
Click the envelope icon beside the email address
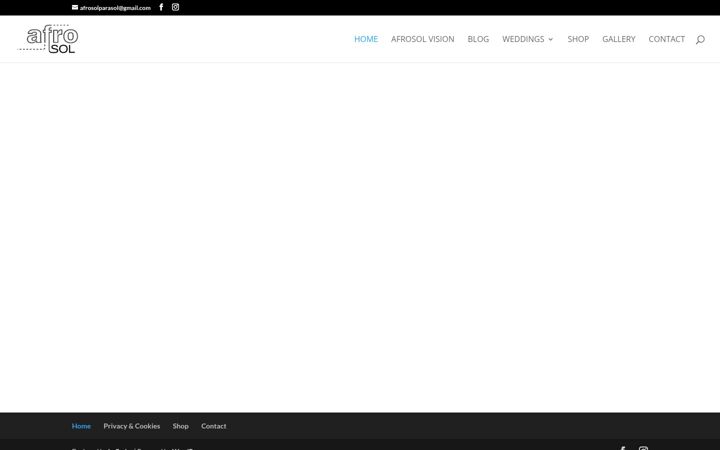coord(75,7)
